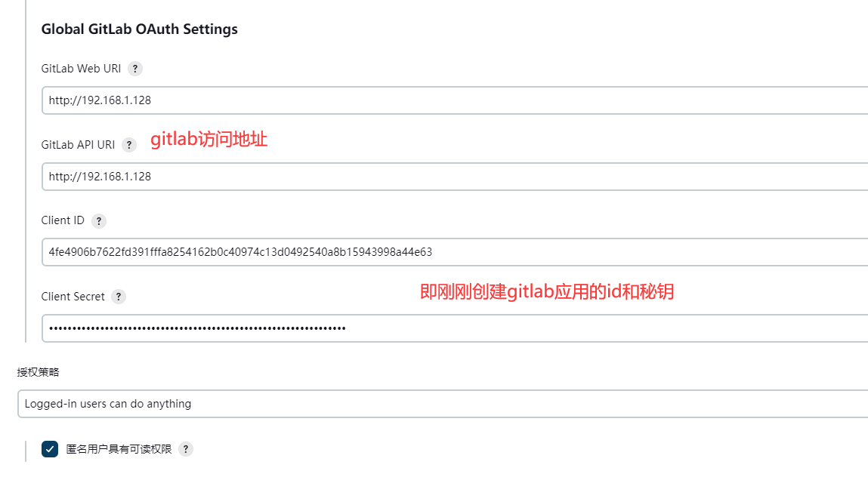Open the Logged-in users can do anything dropdown
The height and width of the screenshot is (477, 868).
(x=443, y=404)
